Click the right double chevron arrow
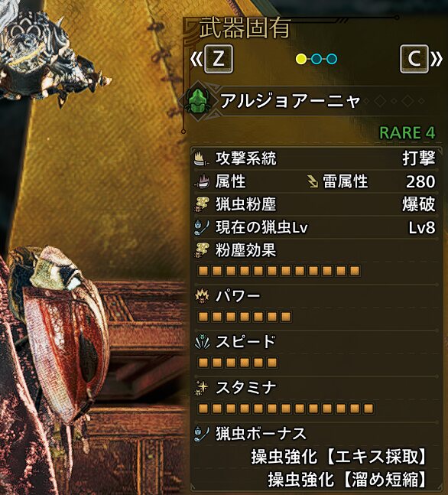Screen dimensions: 448x495 click(437, 59)
